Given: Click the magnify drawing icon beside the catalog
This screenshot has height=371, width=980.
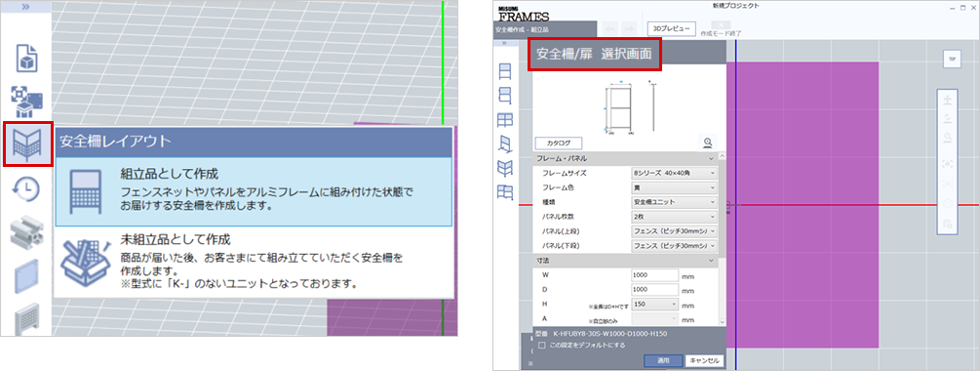Looking at the screenshot, I should pyautogui.click(x=708, y=143).
